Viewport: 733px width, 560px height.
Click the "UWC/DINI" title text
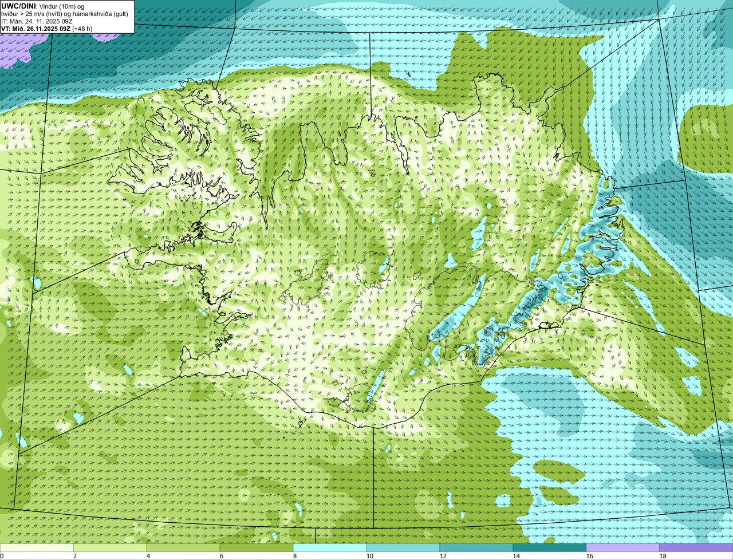[19, 6]
